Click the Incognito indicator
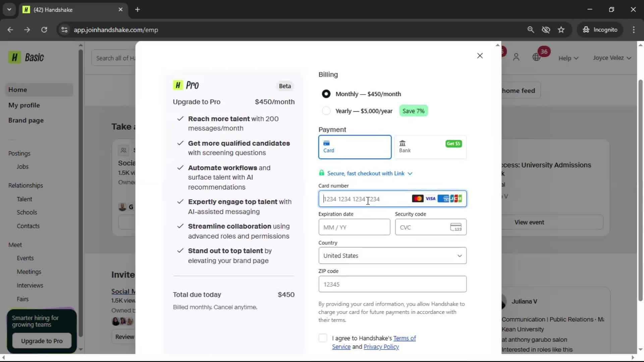The width and height of the screenshot is (644, 362). point(600,30)
